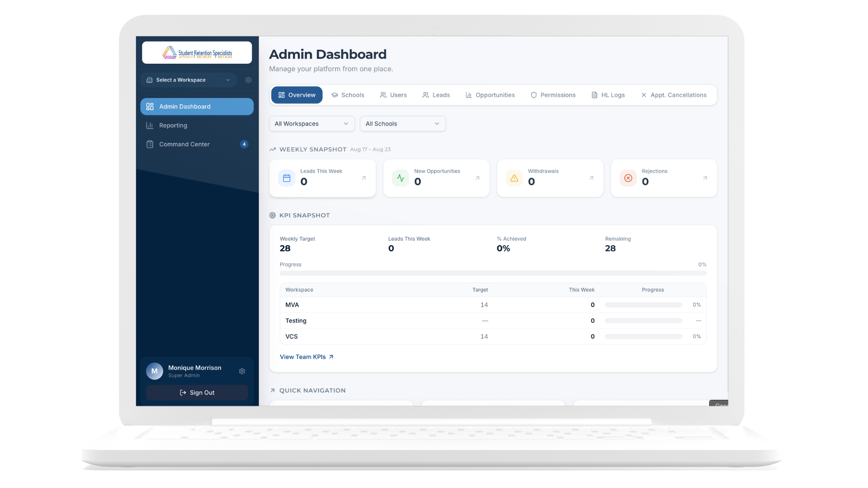Open Command Center in the sidebar

[197, 144]
